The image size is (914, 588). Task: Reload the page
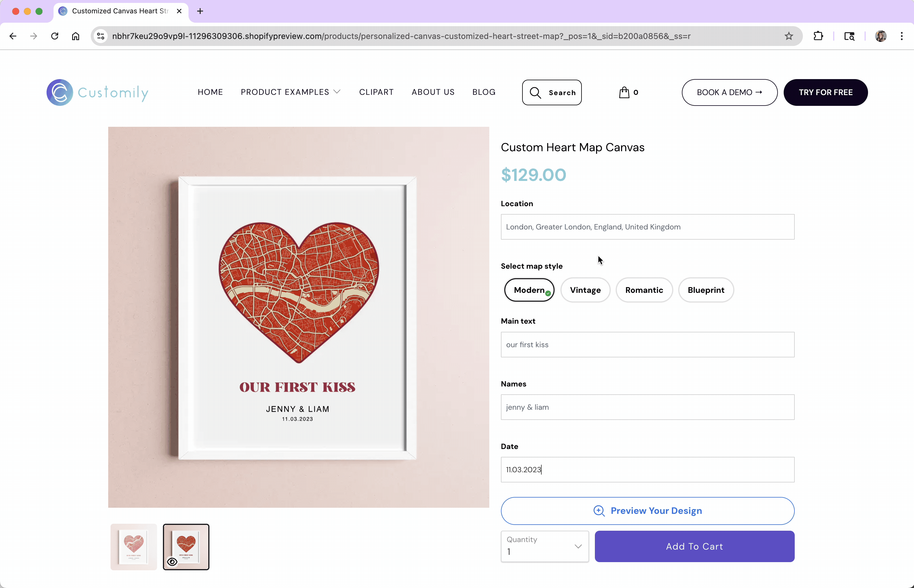(x=55, y=36)
